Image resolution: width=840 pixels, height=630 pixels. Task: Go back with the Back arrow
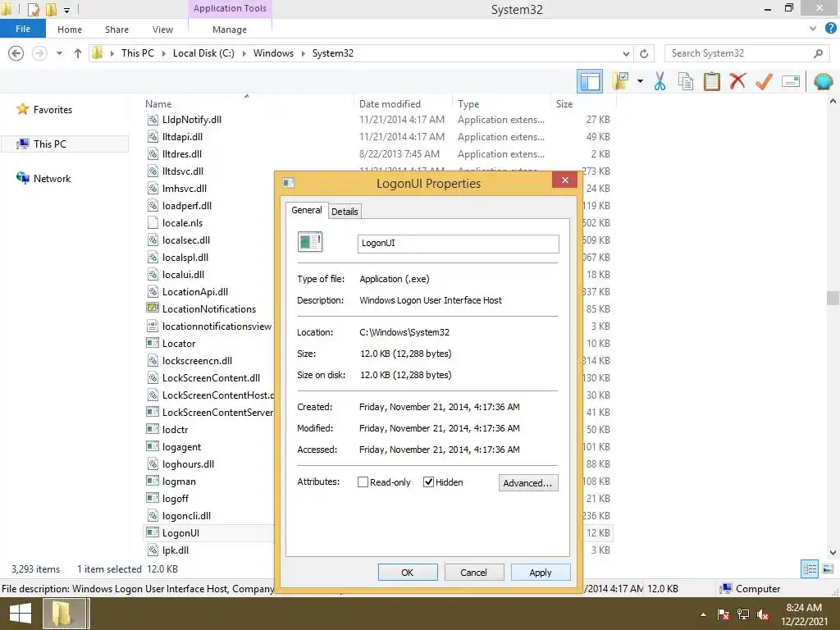click(16, 53)
